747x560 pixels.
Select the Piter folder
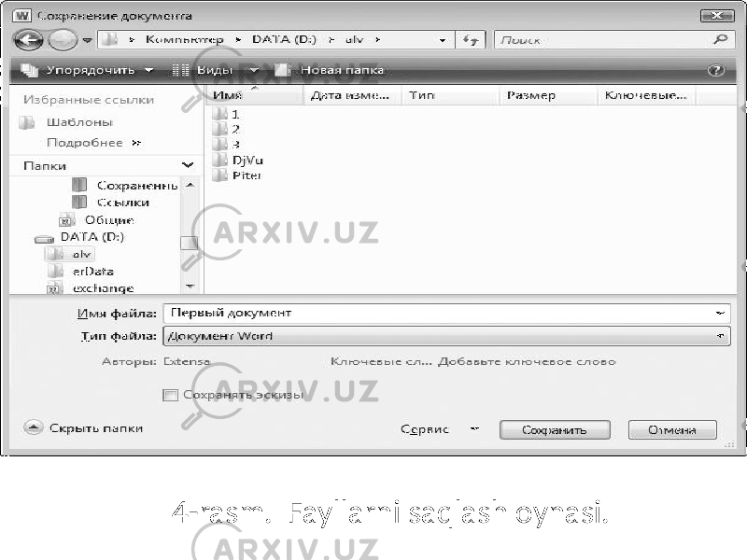tap(236, 175)
